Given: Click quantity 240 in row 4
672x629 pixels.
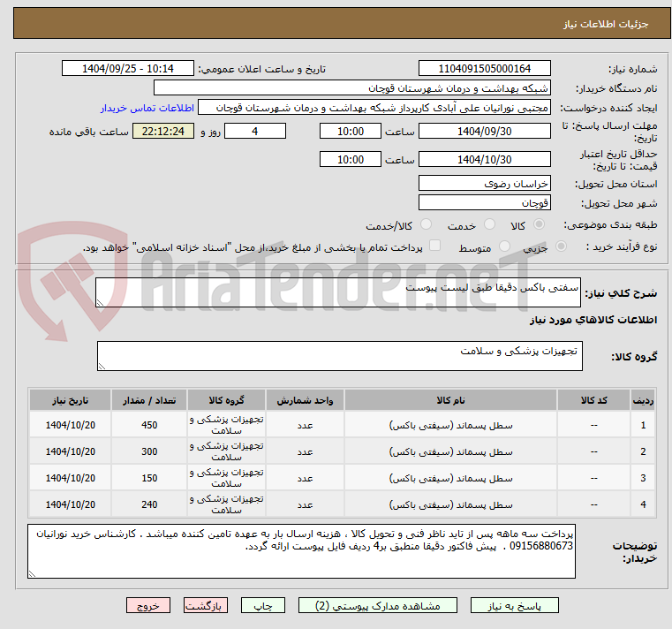Looking at the screenshot, I should [x=149, y=504].
